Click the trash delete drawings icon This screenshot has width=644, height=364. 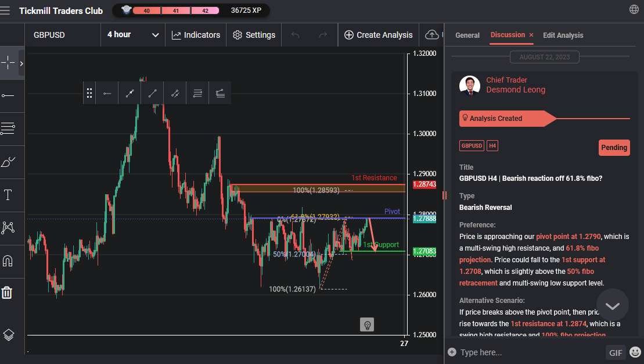7,293
